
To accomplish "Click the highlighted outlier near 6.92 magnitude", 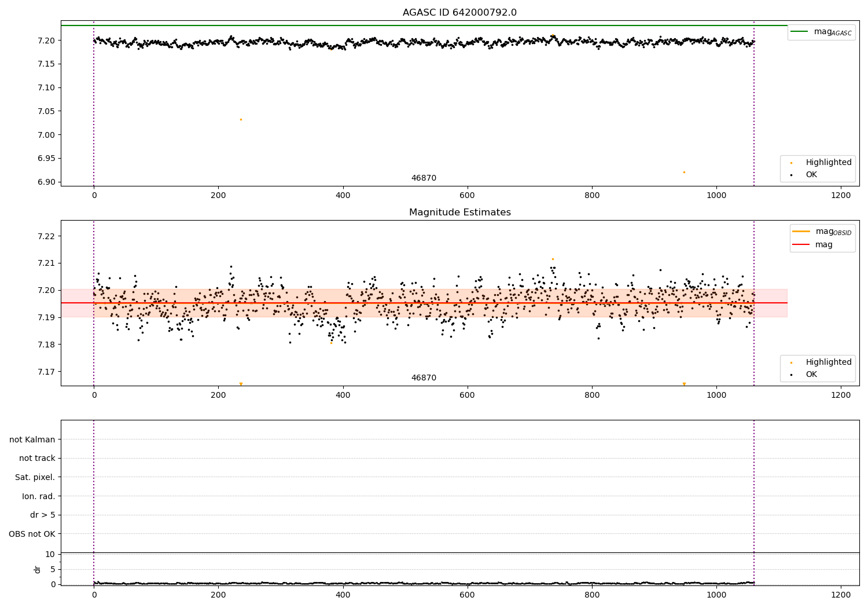I will (x=684, y=172).
